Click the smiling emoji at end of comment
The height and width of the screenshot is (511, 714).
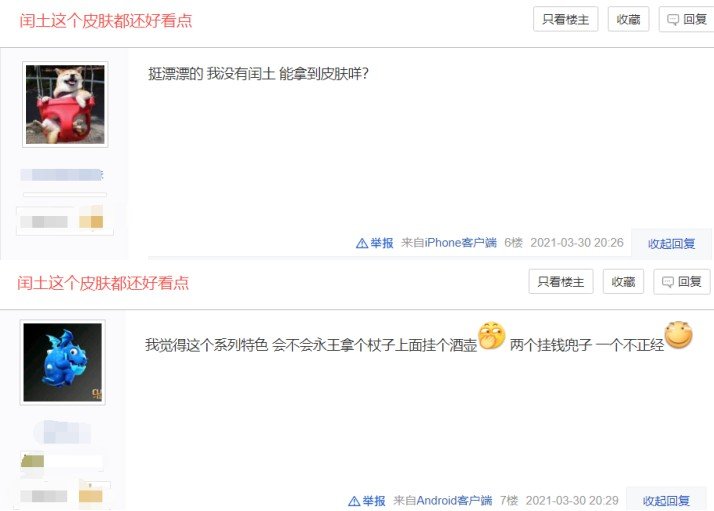(678, 335)
